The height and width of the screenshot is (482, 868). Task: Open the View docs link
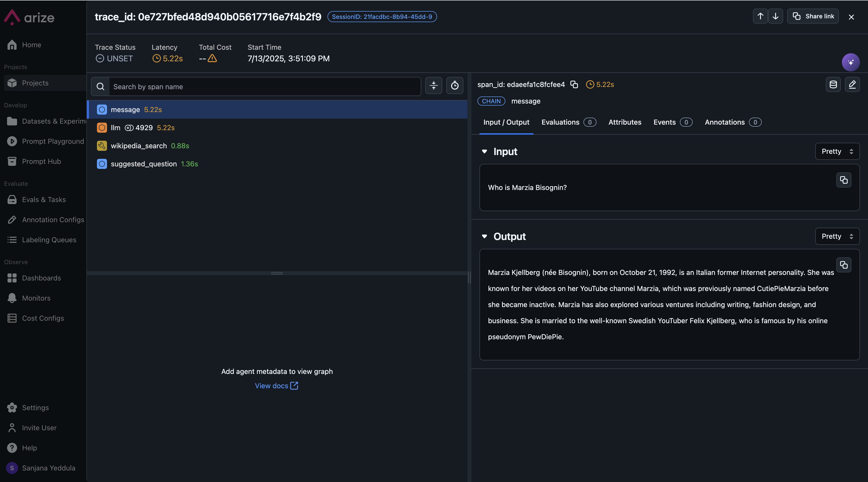[276, 385]
